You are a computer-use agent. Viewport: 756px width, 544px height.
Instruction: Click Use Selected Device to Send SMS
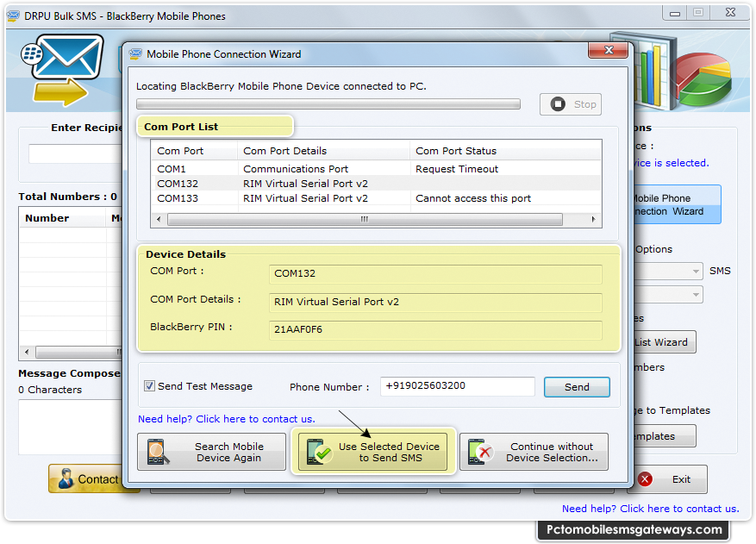click(x=372, y=452)
